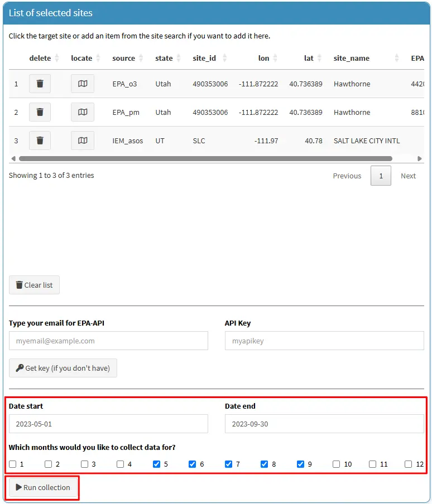The width and height of the screenshot is (432, 504).
Task: Uncheck month 5 checkbox
Action: (157, 464)
